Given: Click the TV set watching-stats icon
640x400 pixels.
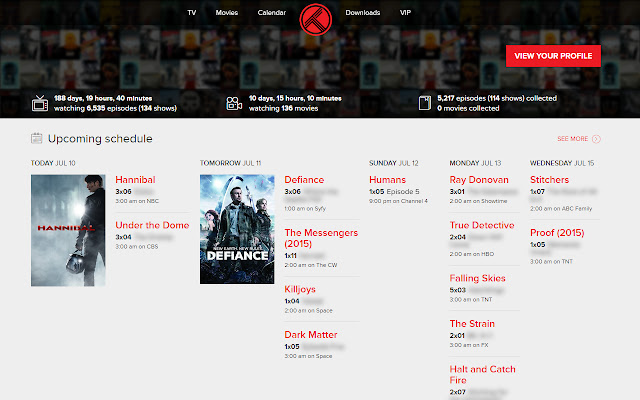Looking at the screenshot, I should coord(40,103).
